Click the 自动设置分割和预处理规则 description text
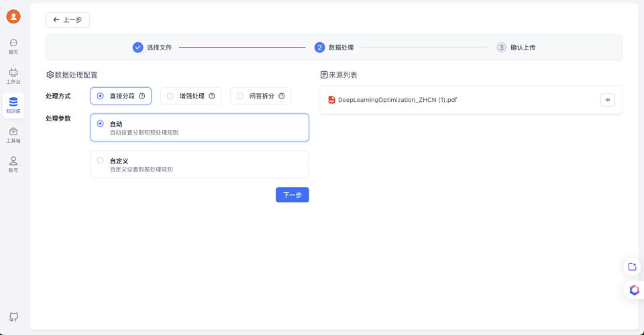This screenshot has height=335, width=644. (144, 133)
